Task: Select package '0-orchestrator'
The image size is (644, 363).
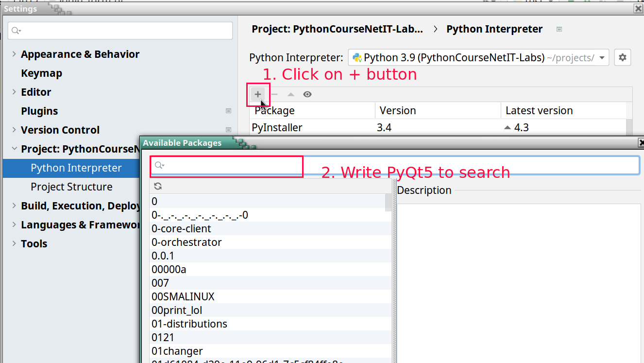Action: 271,242
